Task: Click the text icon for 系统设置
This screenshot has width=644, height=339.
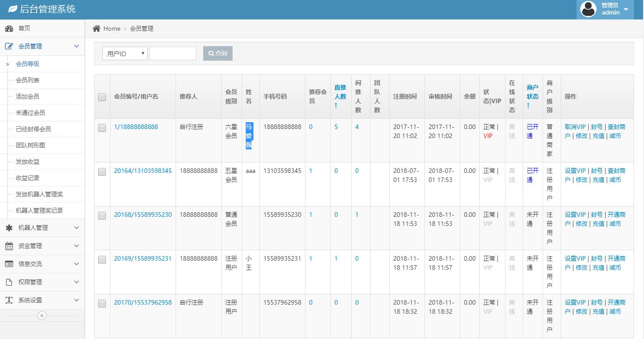Action: click(9, 301)
